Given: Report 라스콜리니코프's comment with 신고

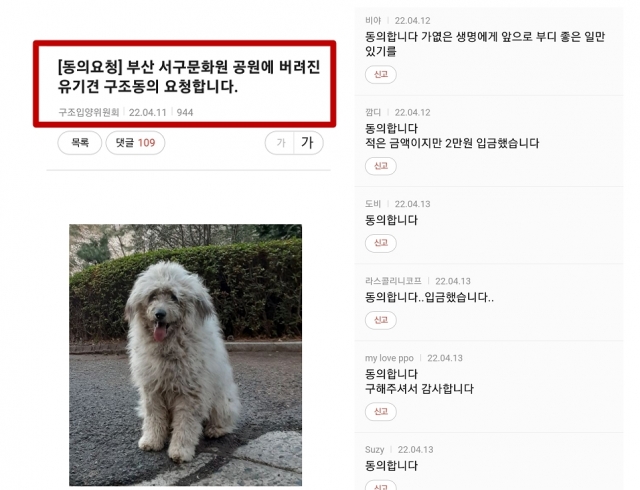Looking at the screenshot, I should (380, 320).
